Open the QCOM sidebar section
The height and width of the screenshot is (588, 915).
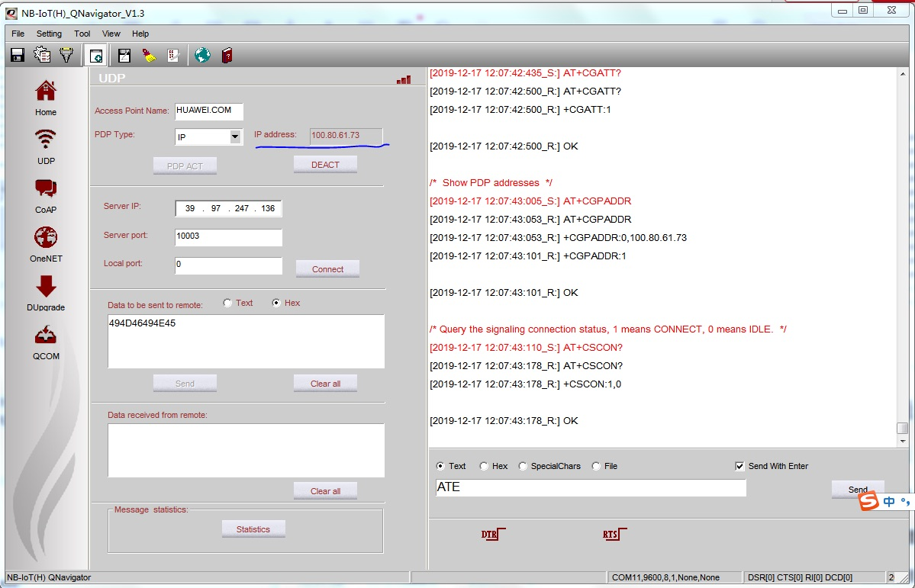(46, 342)
